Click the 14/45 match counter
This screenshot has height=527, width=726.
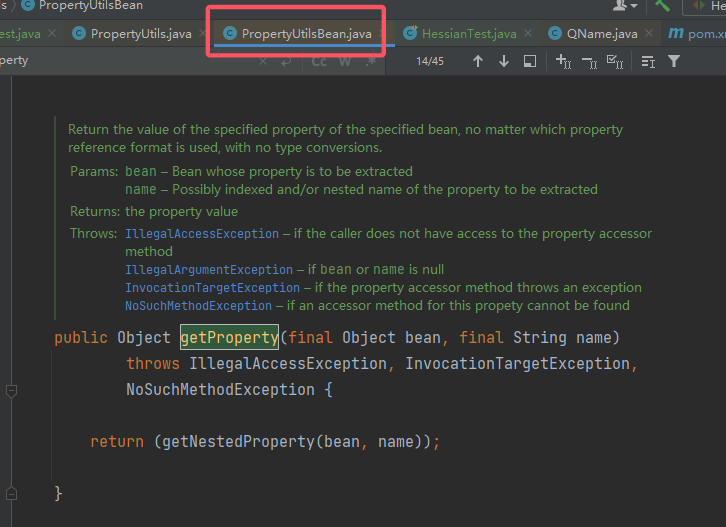tap(430, 61)
